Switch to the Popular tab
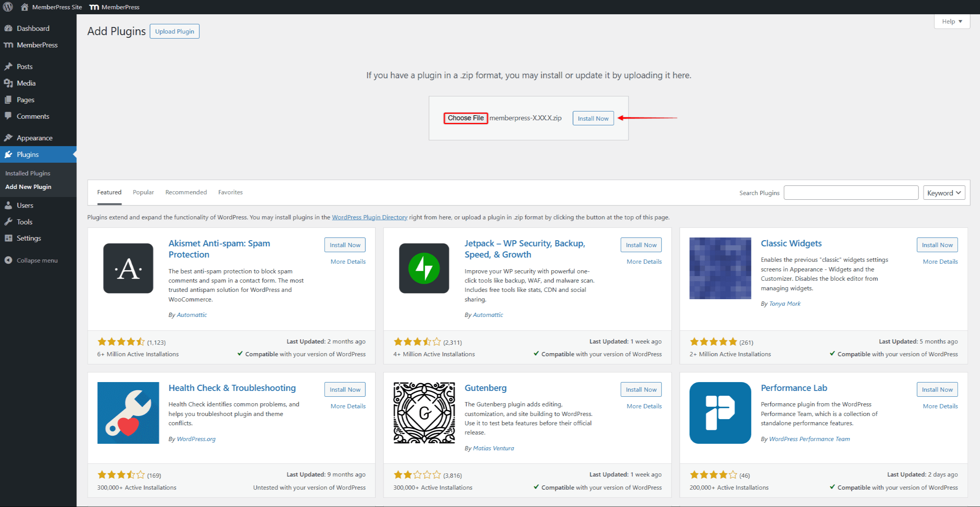 (143, 192)
